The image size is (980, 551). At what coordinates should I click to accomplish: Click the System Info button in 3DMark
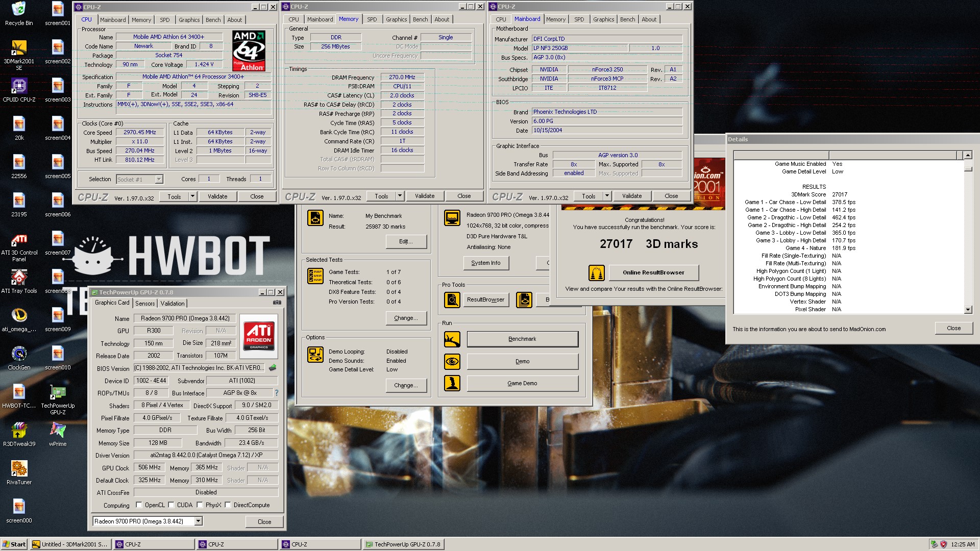(x=486, y=263)
